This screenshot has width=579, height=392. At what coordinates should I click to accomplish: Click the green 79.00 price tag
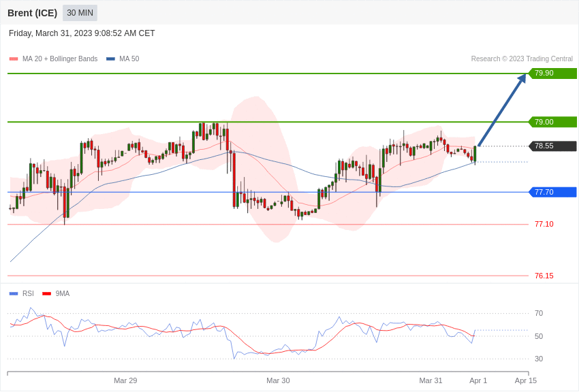[x=553, y=122]
